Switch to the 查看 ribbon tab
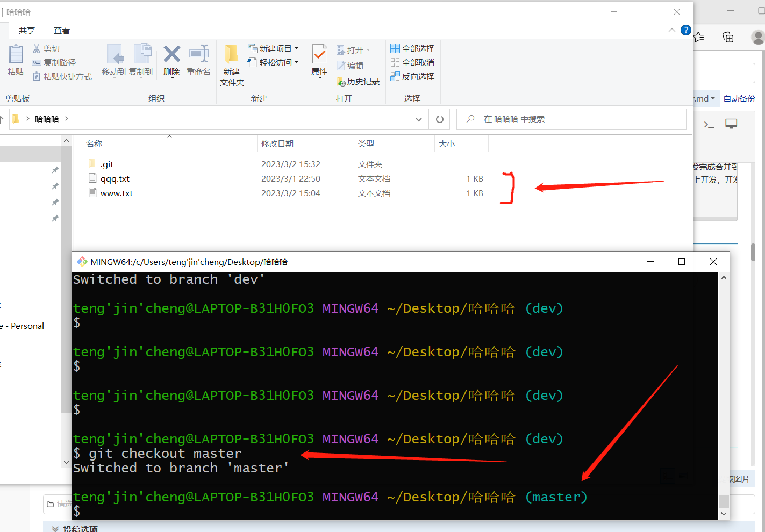The height and width of the screenshot is (532, 765). pyautogui.click(x=62, y=31)
